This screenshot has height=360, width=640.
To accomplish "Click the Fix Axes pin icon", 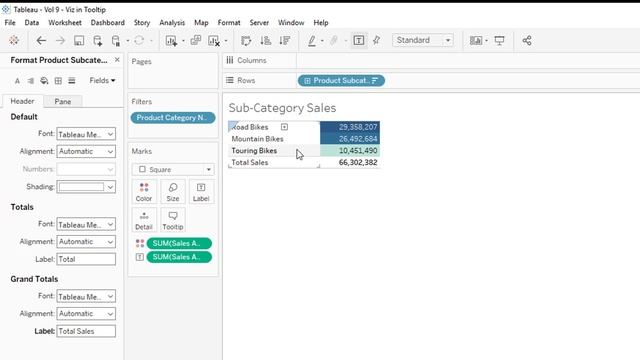I will tap(376, 40).
